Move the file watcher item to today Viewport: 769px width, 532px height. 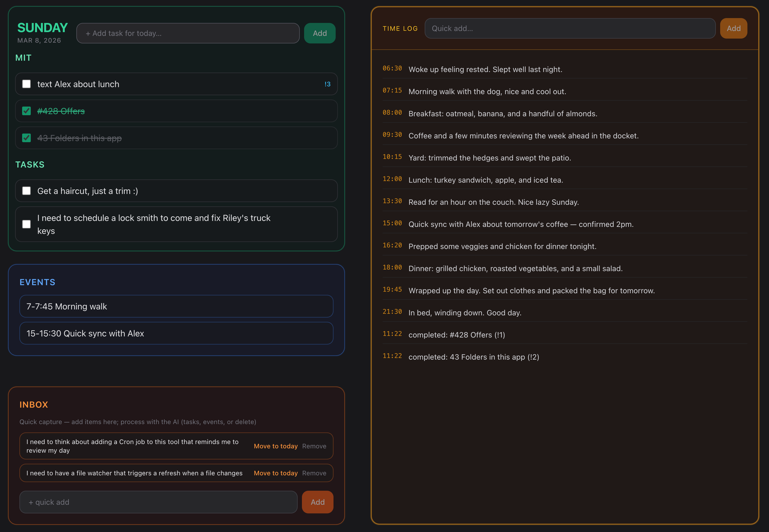pos(276,473)
